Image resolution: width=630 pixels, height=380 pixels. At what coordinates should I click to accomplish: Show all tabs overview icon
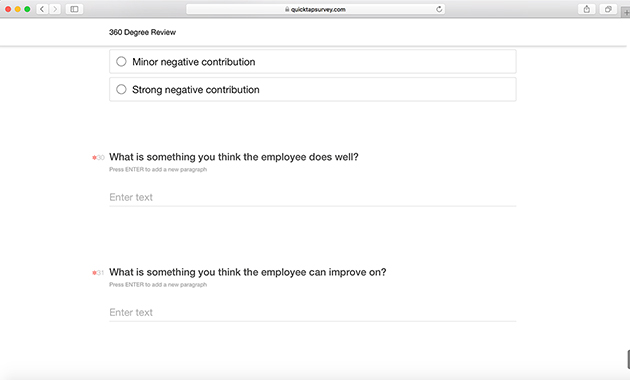[x=608, y=9]
